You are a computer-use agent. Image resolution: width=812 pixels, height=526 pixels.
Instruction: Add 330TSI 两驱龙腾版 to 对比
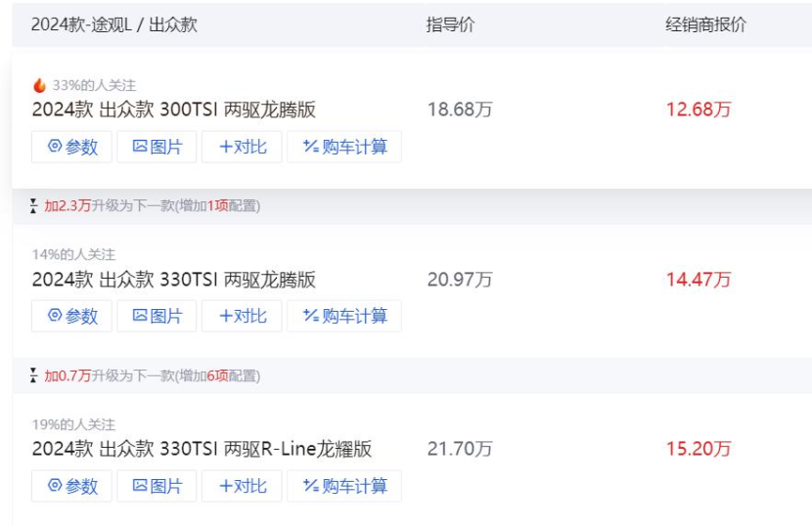(242, 316)
